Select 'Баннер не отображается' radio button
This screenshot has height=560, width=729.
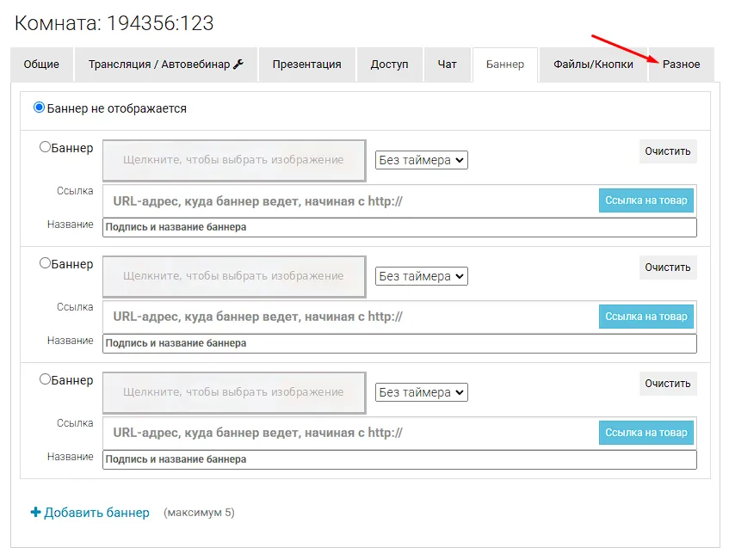tap(39, 108)
